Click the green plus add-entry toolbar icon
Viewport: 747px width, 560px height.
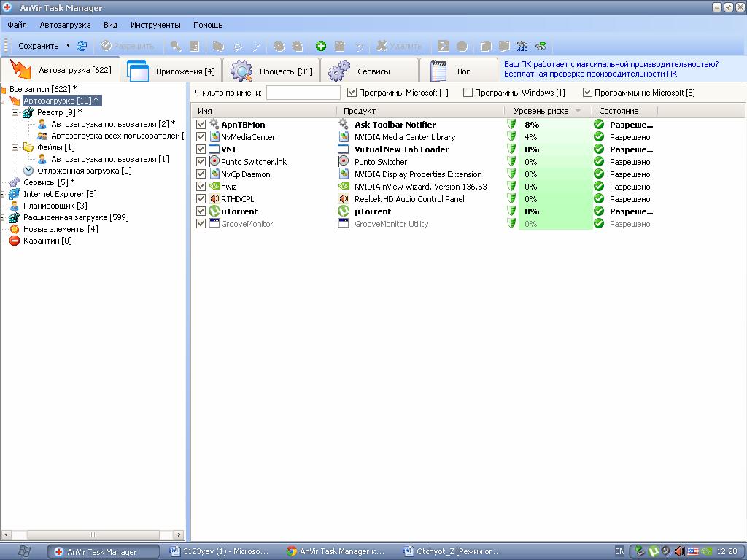(x=321, y=46)
